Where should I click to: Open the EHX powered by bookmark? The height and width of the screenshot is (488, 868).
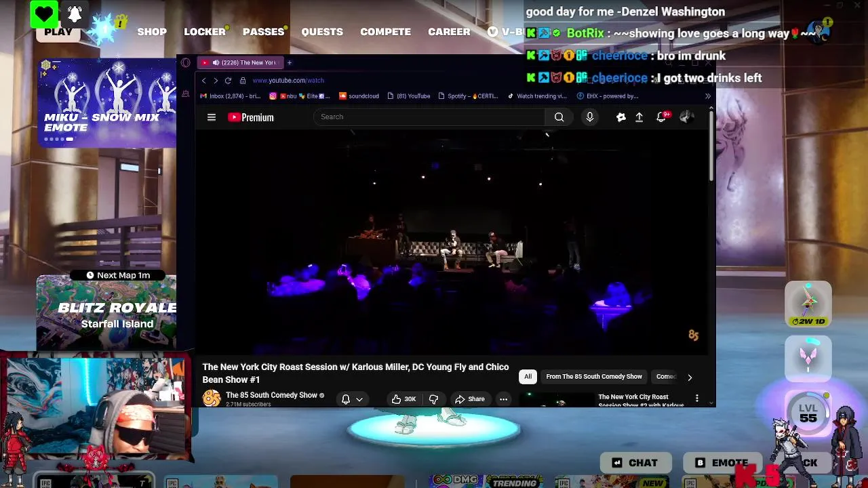[x=608, y=96]
